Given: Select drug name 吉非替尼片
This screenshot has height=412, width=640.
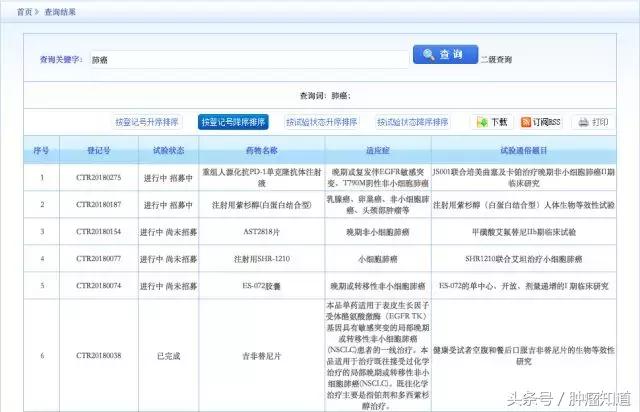Looking at the screenshot, I should [262, 356].
